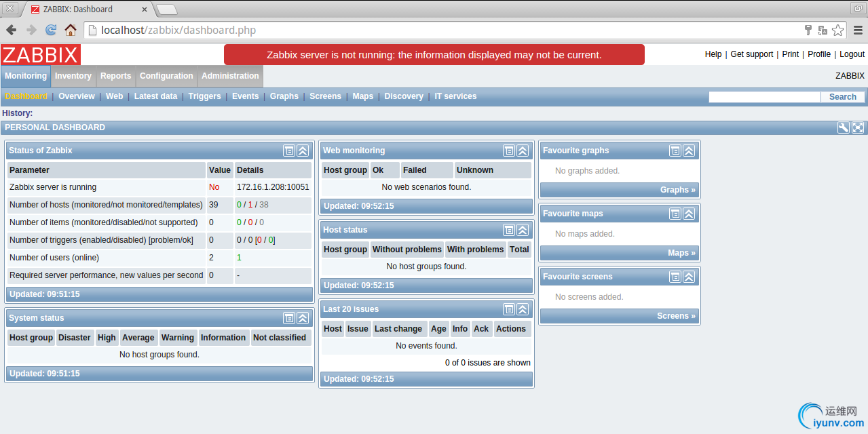This screenshot has width=868, height=434.
Task: Open the Graphs submenu item
Action: (284, 96)
